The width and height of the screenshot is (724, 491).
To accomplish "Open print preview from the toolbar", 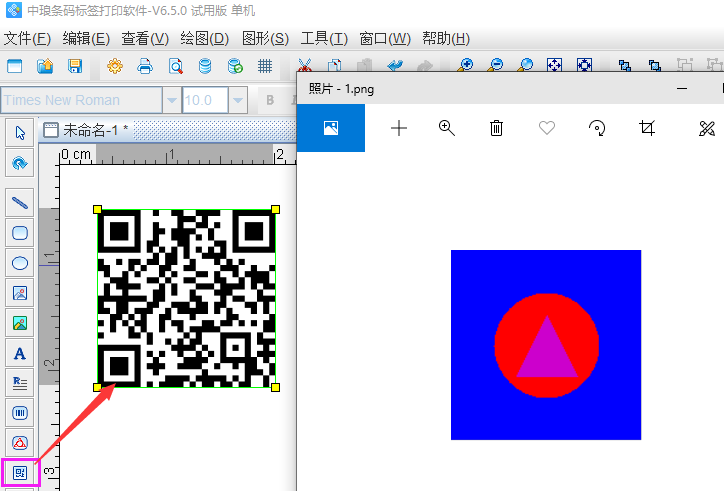I will click(175, 67).
